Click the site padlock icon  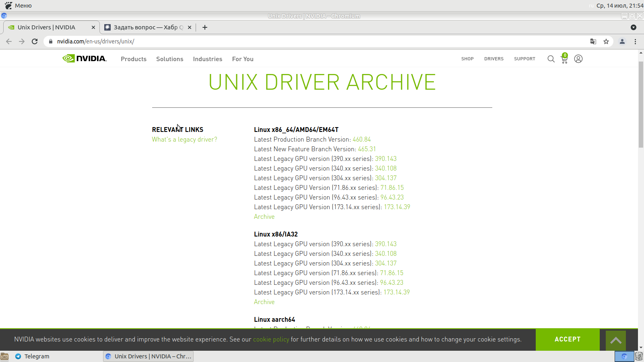(51, 41)
